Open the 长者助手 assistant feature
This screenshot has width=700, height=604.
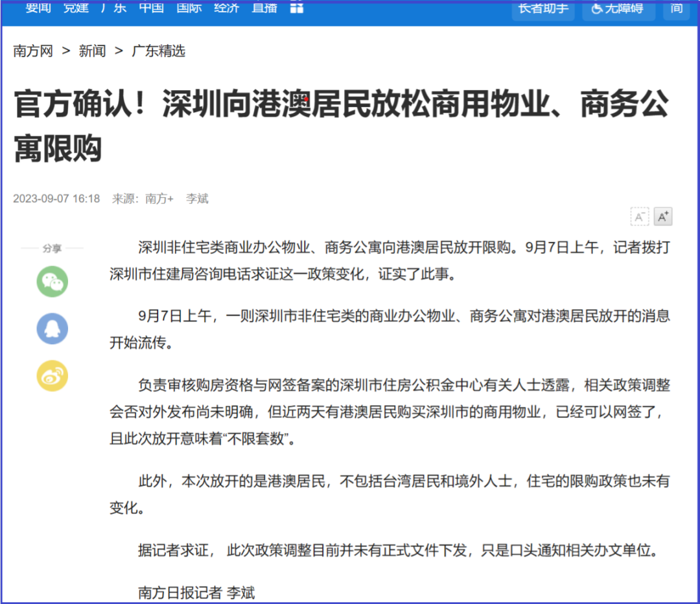click(542, 8)
